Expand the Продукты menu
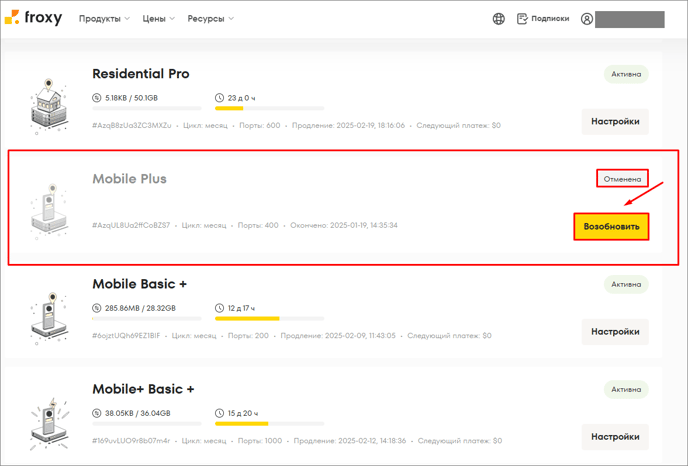 [104, 18]
